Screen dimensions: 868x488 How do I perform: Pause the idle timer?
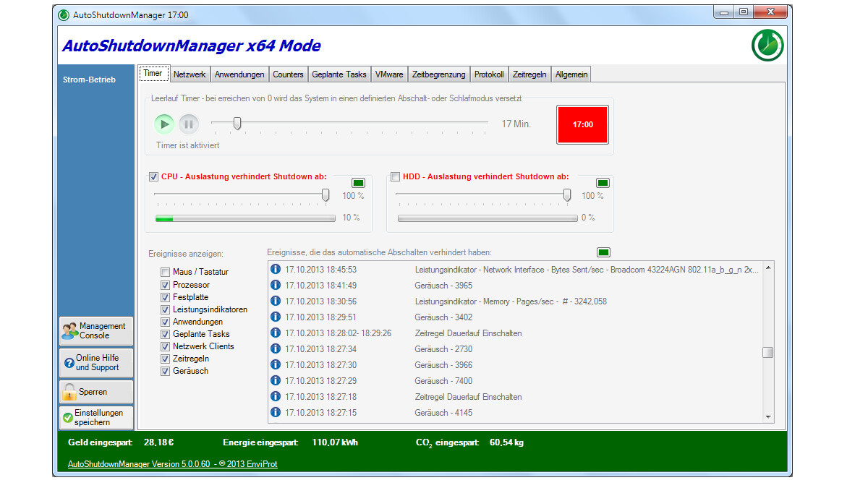pos(189,124)
